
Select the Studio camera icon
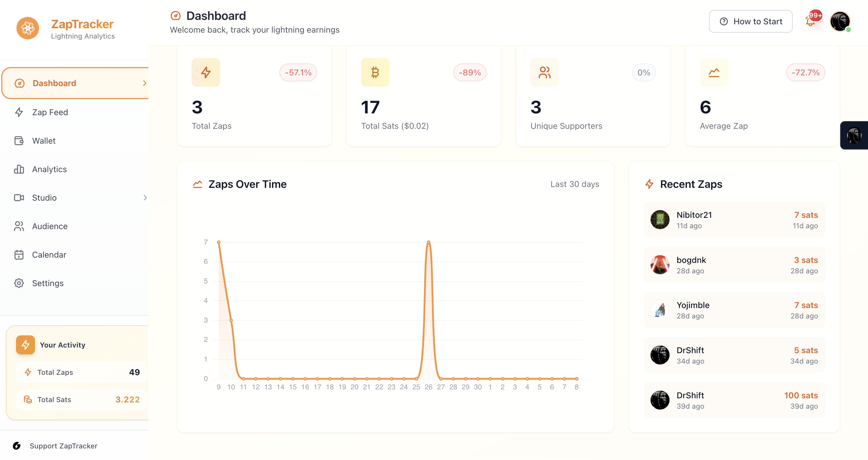tap(19, 198)
